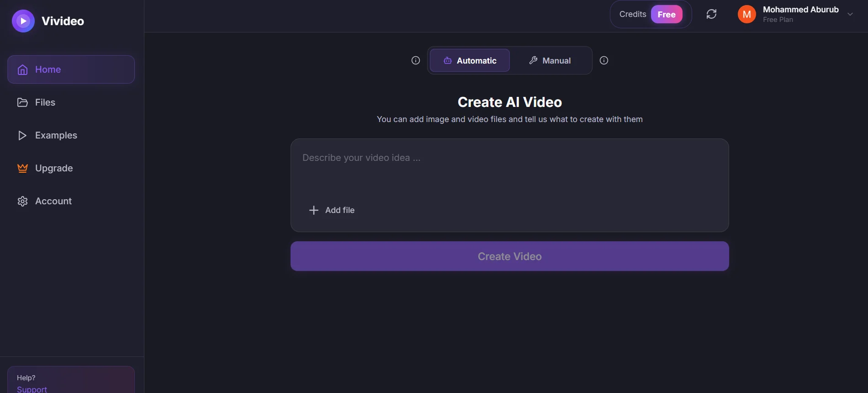
Task: Click the orange M user avatar
Action: pyautogui.click(x=747, y=15)
